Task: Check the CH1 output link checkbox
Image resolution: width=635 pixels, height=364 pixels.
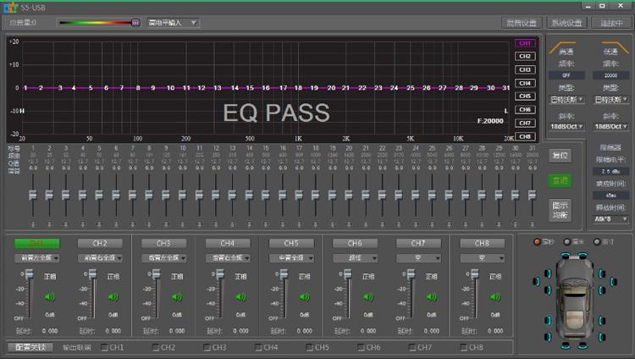Action: pyautogui.click(x=105, y=347)
